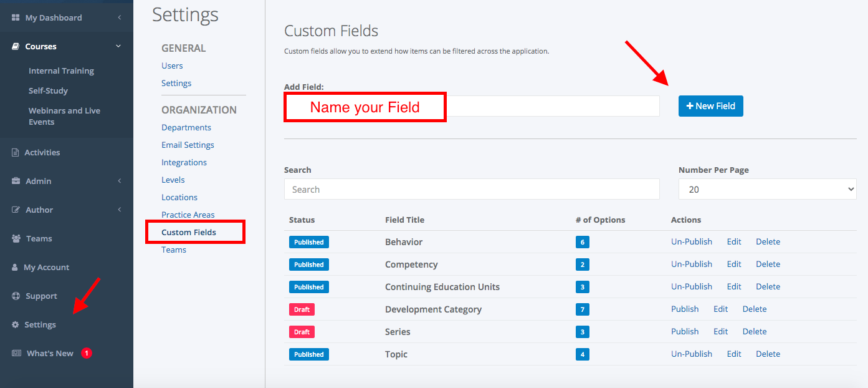The image size is (868, 388).
Task: Go to Users under General
Action: 172,65
